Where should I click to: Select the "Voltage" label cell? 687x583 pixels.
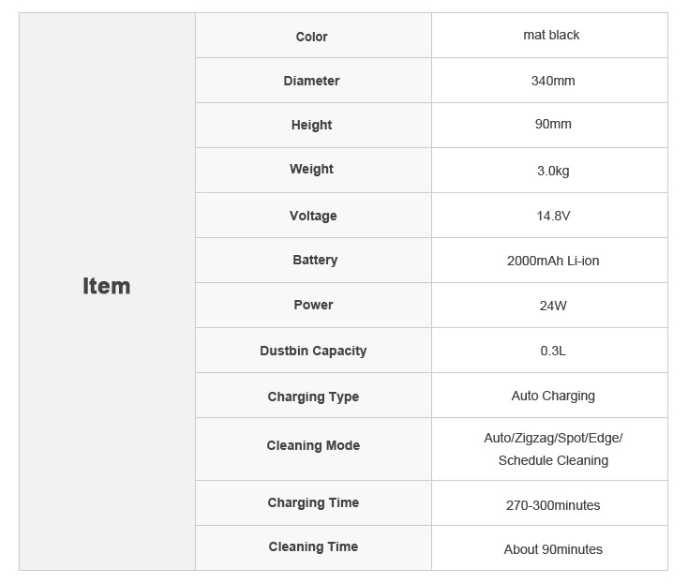pyautogui.click(x=313, y=216)
